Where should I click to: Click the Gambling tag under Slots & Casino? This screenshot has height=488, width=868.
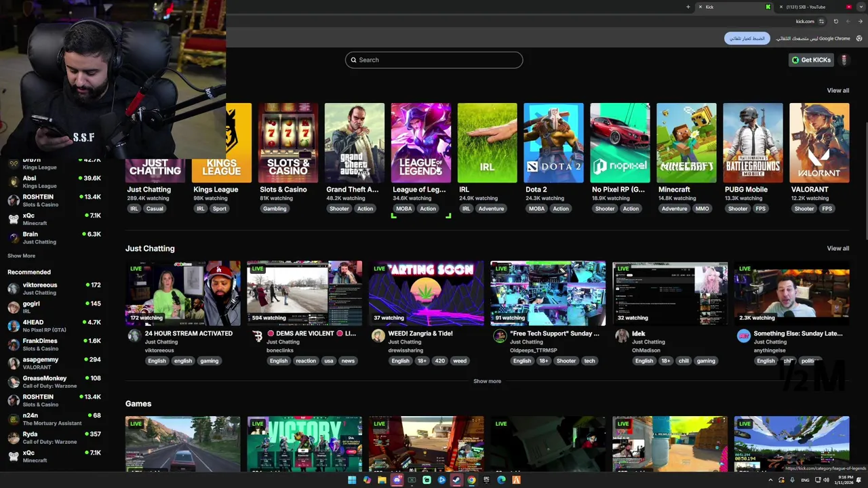(x=274, y=209)
